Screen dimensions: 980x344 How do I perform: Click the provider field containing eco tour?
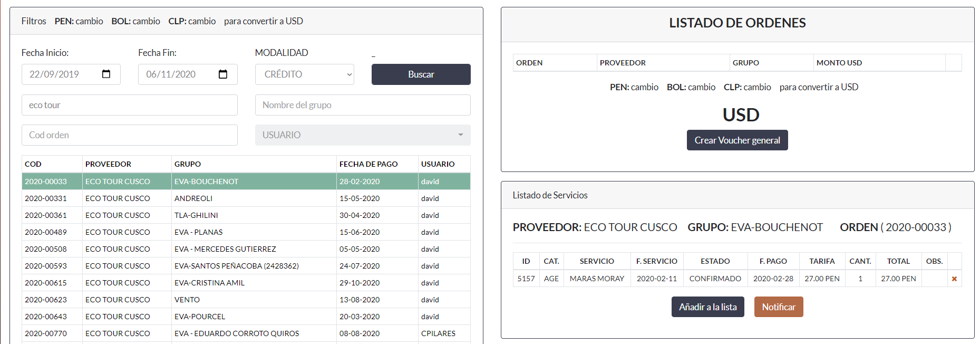coord(129,105)
